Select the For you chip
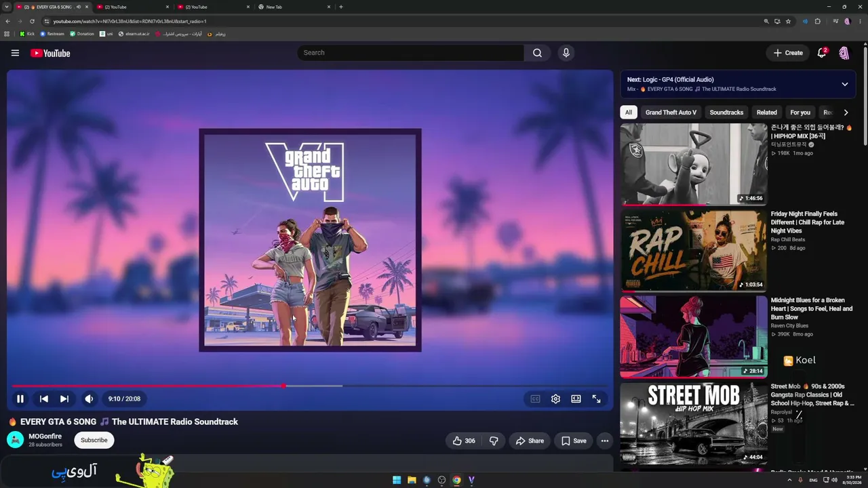 pyautogui.click(x=800, y=113)
